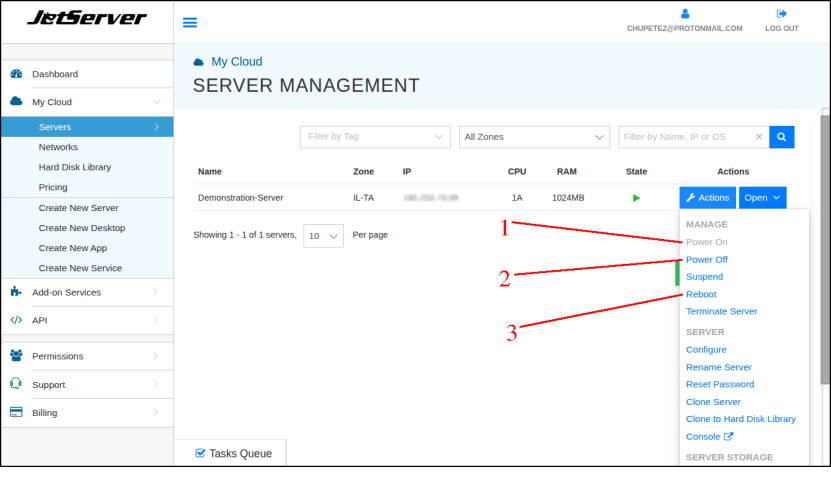This screenshot has height=497, width=831.
Task: Click the user profile icon
Action: coord(685,14)
